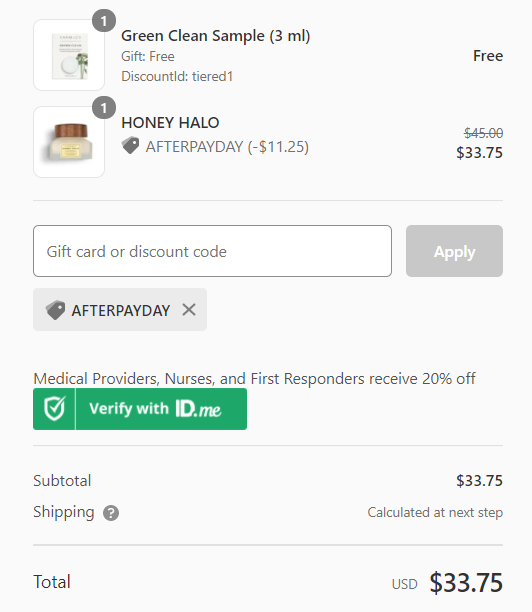
Task: Click the struck-through $45.00 original price
Action: pyautogui.click(x=483, y=133)
